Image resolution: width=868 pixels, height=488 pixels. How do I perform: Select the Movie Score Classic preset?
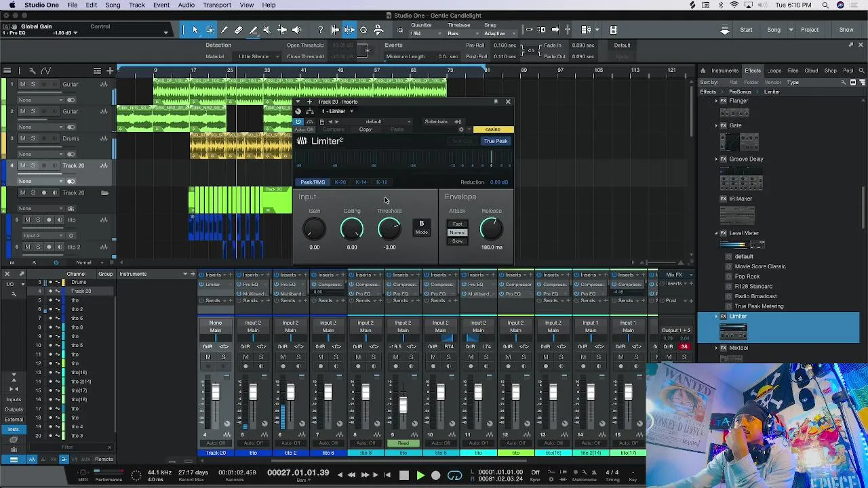760,266
